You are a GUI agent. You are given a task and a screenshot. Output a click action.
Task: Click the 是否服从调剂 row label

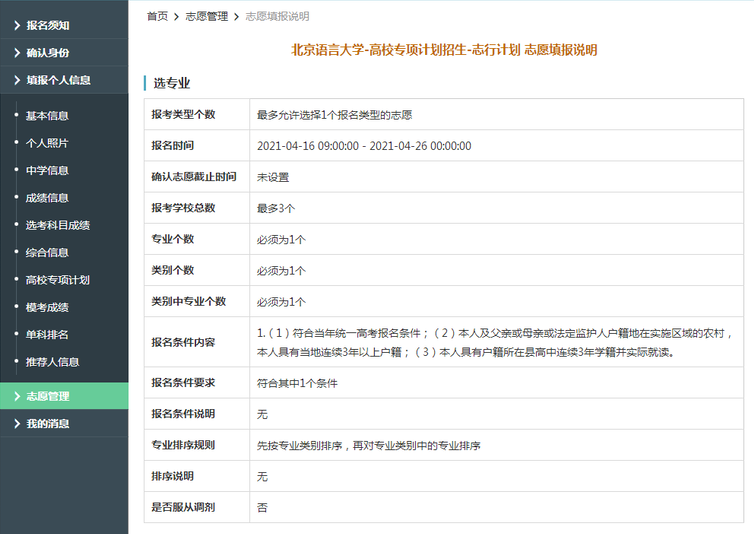pos(183,508)
